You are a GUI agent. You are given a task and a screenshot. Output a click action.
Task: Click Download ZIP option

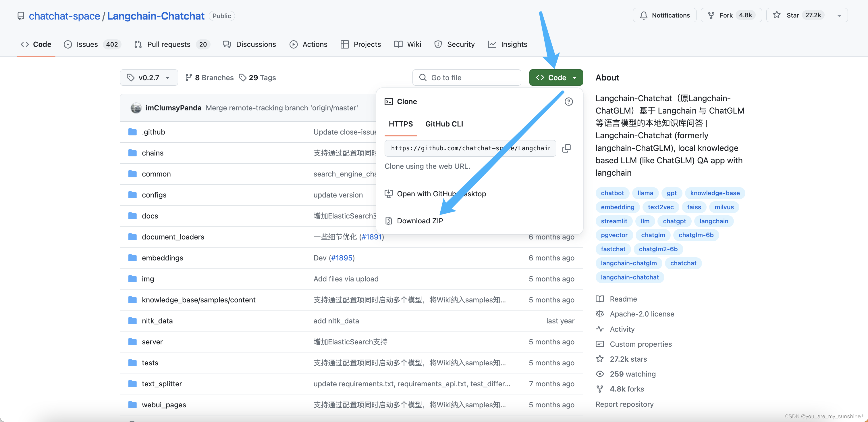pos(479,220)
